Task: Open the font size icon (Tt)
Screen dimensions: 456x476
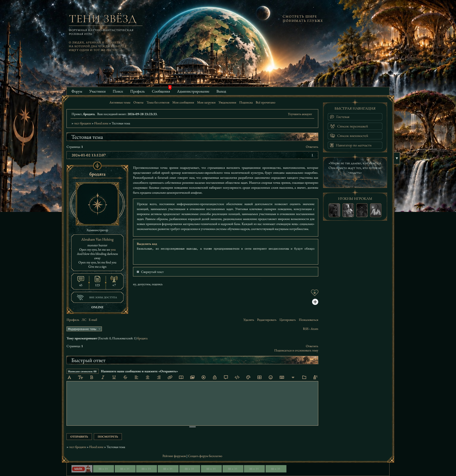Action: [81, 377]
